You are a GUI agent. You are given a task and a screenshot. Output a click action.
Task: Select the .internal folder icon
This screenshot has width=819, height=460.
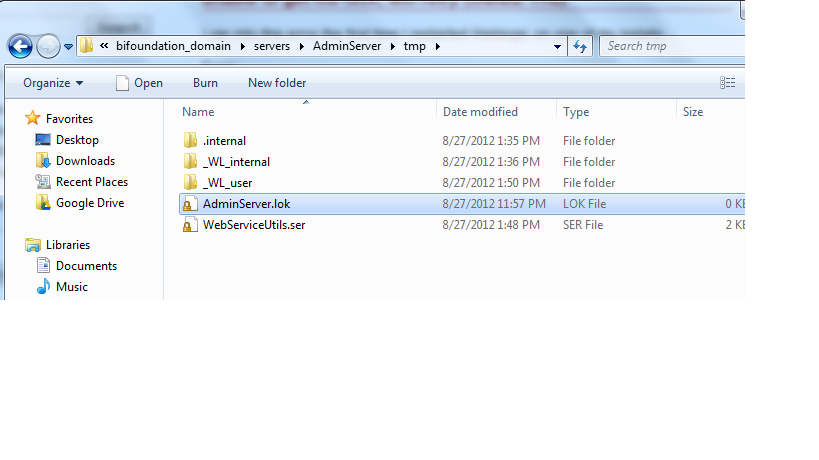[190, 141]
